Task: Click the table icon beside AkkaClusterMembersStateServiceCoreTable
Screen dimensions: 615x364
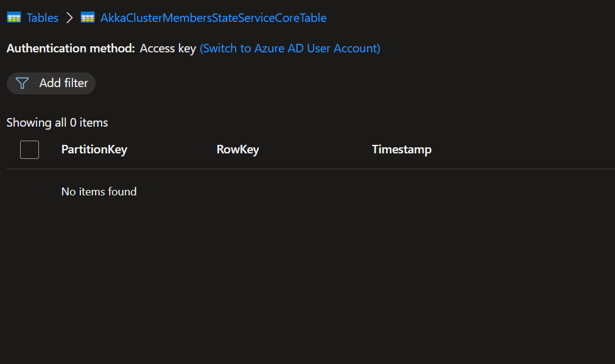Action: pyautogui.click(x=88, y=17)
